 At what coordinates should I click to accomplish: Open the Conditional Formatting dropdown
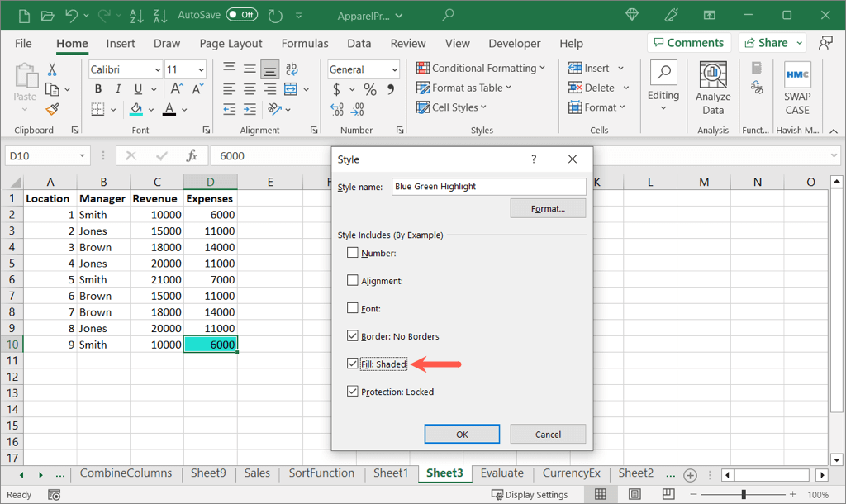pyautogui.click(x=481, y=69)
